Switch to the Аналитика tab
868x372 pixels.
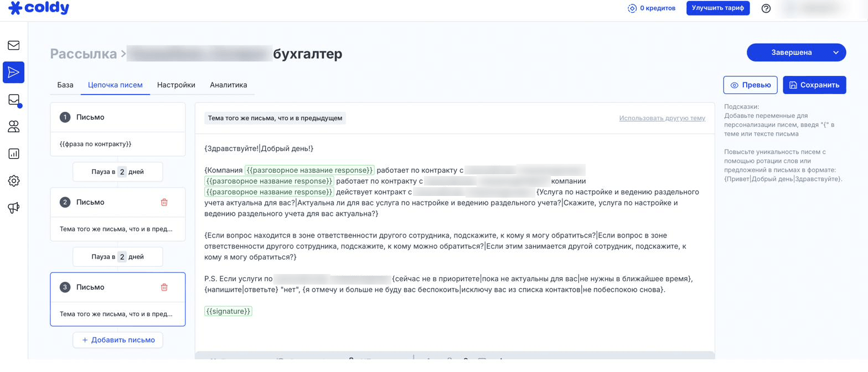[x=229, y=85]
